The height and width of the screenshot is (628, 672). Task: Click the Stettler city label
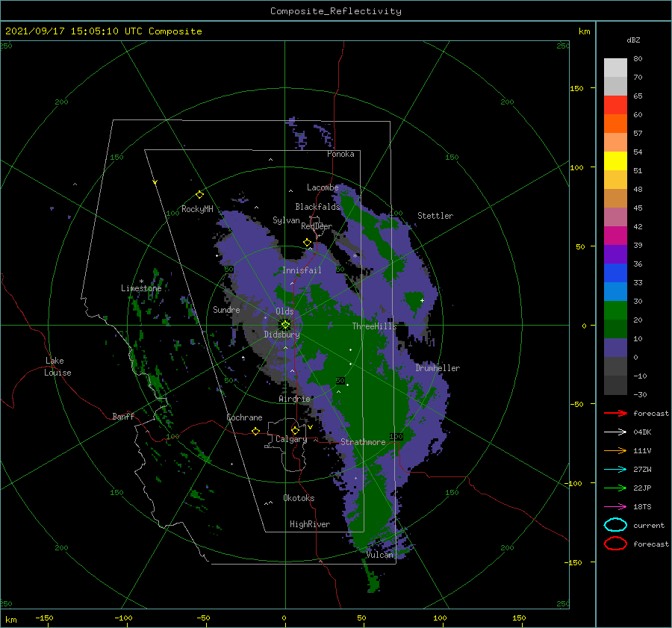pos(435,216)
